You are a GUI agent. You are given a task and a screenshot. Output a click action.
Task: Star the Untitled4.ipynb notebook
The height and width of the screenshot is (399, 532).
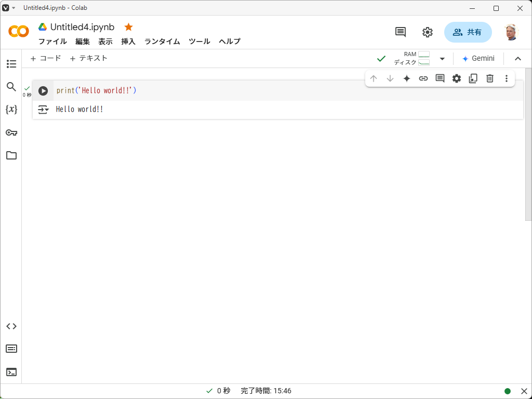[128, 27]
